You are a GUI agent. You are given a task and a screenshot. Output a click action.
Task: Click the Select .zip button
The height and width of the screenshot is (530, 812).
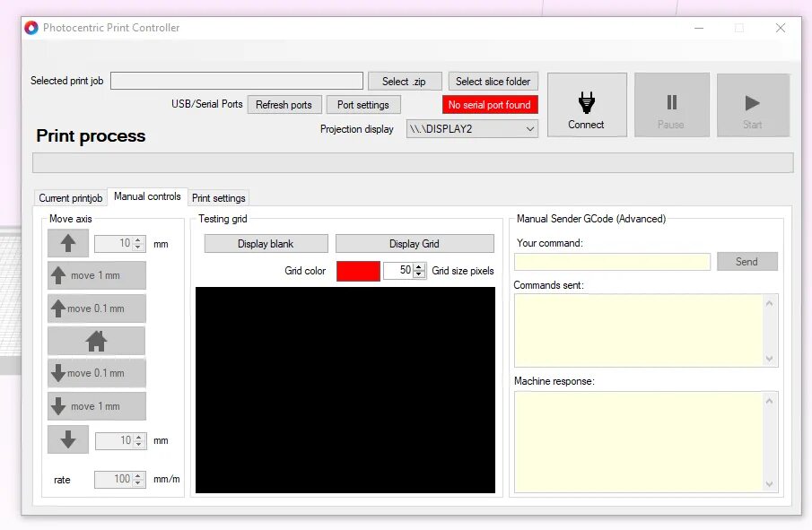click(x=405, y=82)
